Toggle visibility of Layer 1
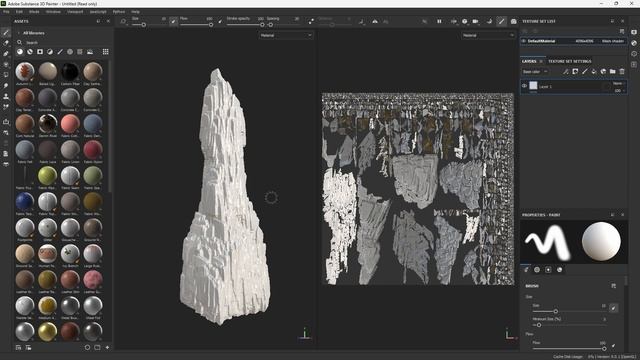The height and width of the screenshot is (360, 640). click(524, 86)
